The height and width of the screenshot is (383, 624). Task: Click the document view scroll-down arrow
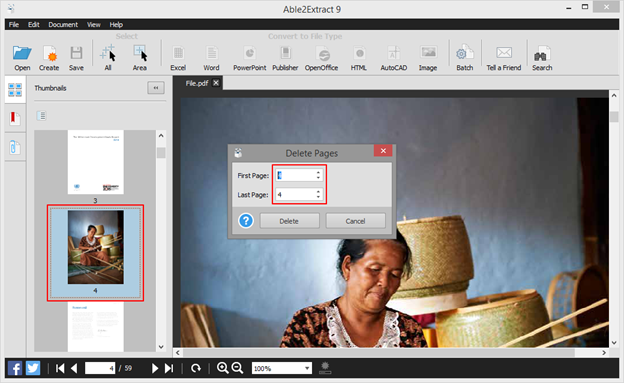pyautogui.click(x=614, y=342)
